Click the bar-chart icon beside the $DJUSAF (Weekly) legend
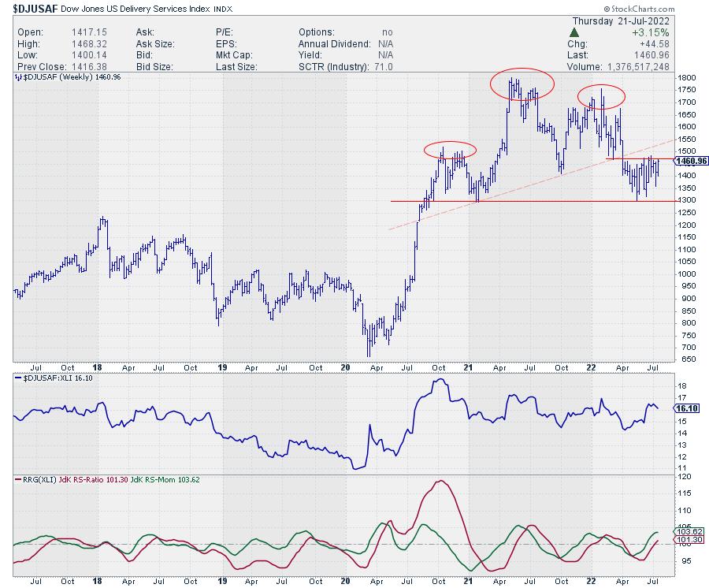This screenshot has width=709, height=588. 17,79
